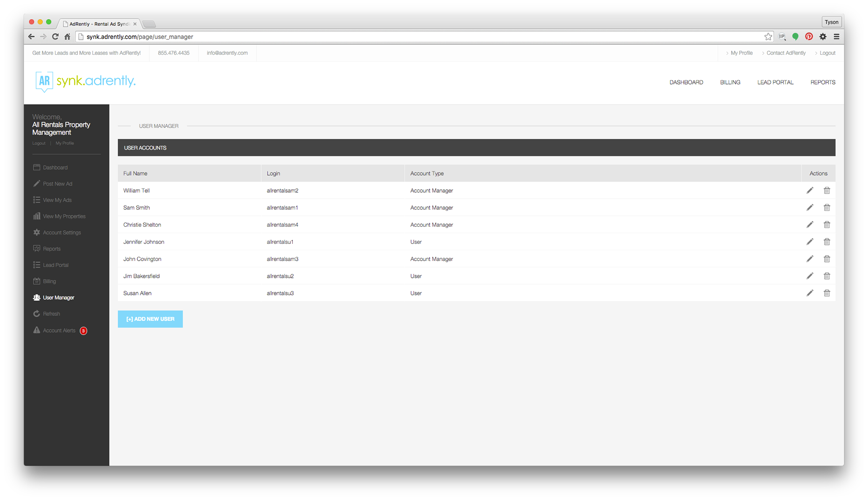Viewport: 868px width, 500px height.
Task: Click edit pencil for John Covington
Action: tap(810, 259)
